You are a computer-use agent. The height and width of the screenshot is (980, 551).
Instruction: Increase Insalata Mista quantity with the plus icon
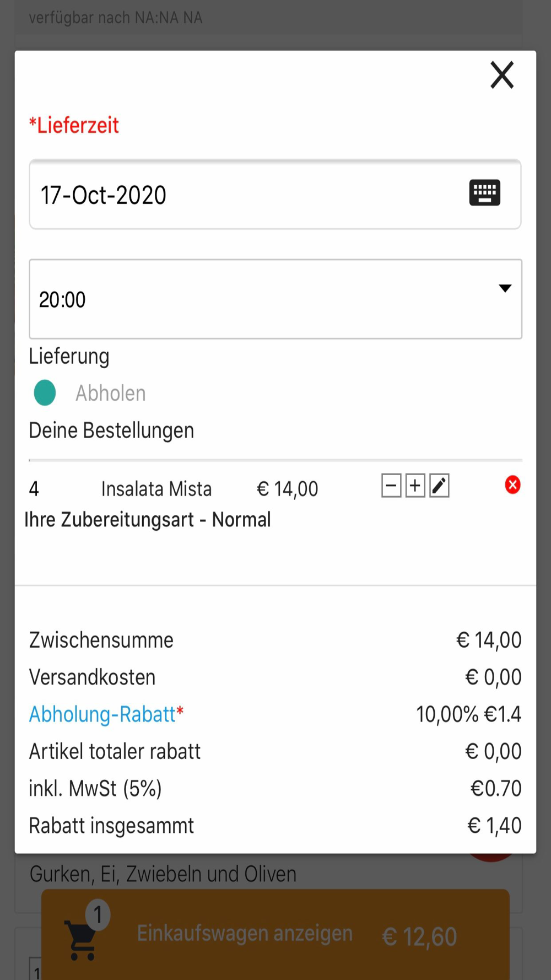tap(415, 486)
